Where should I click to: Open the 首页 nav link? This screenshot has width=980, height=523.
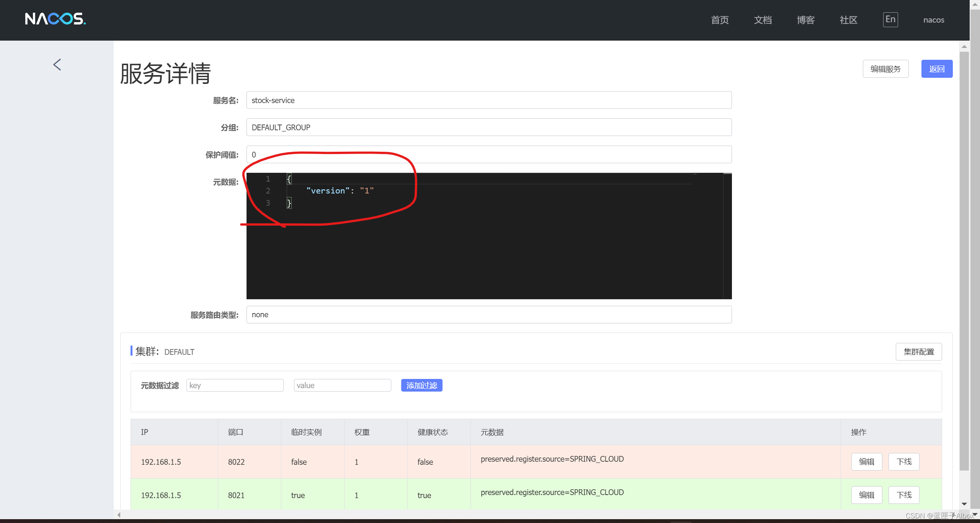[x=720, y=20]
